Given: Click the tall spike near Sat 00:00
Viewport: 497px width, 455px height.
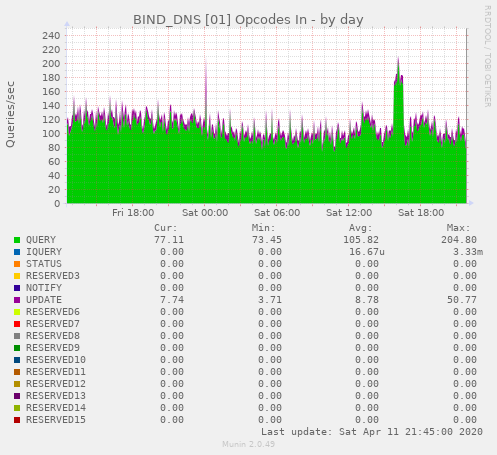Looking at the screenshot, I should 206,97.
